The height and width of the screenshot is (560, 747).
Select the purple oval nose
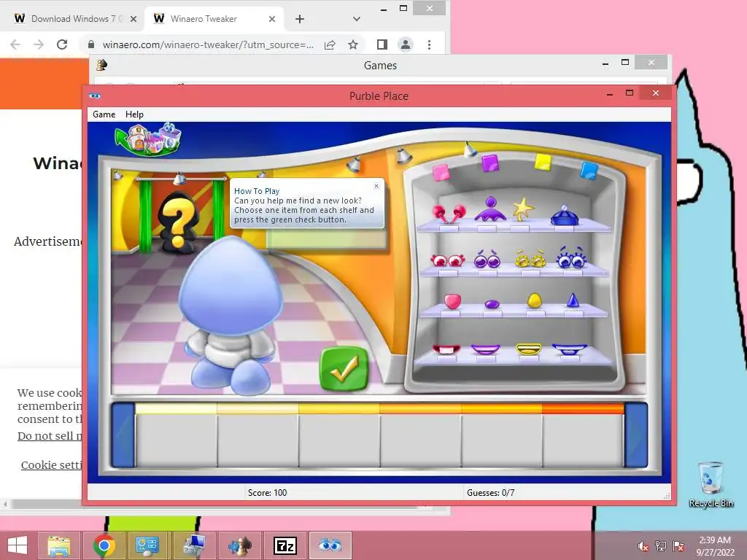click(492, 304)
